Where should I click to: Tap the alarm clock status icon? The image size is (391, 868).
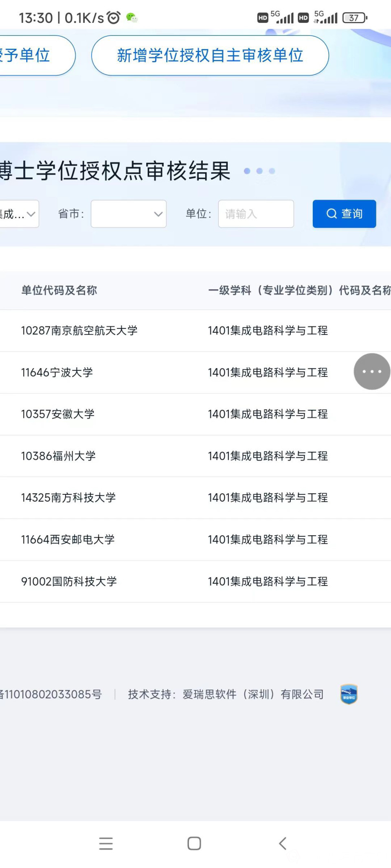coord(114,17)
